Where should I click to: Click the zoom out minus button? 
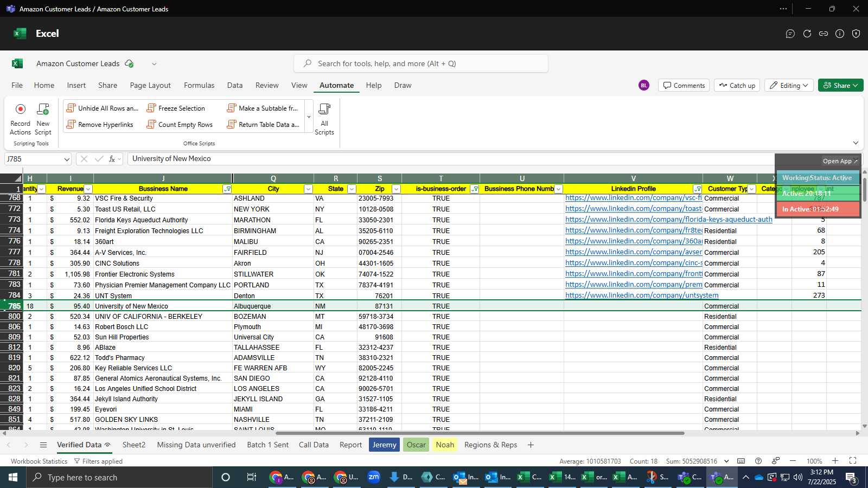pos(793,461)
